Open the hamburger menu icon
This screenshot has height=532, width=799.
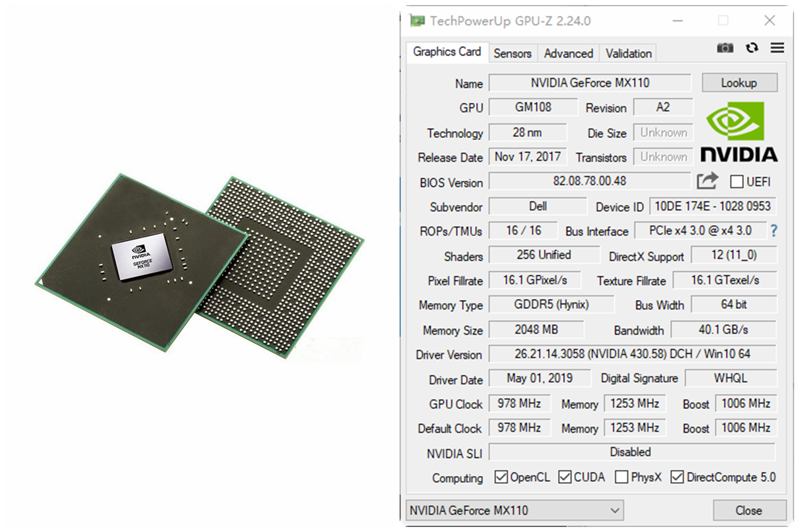pos(777,48)
